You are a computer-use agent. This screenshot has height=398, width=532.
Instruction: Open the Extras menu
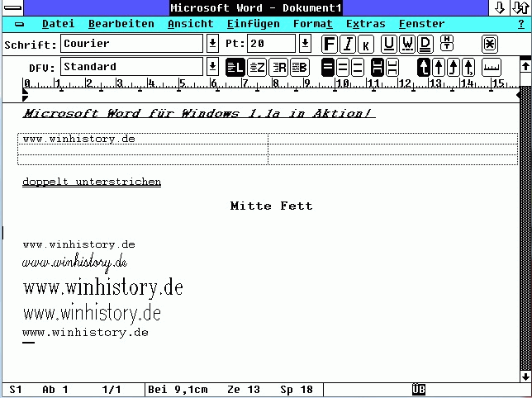coord(366,24)
